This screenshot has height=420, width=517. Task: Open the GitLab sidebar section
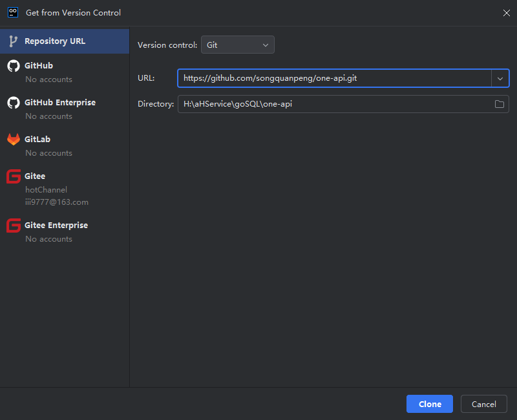pos(37,140)
